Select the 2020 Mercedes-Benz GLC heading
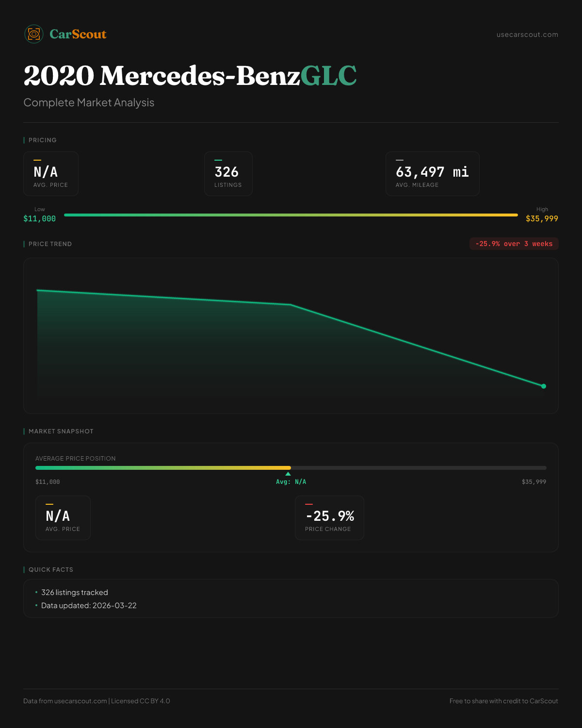The image size is (582, 728). coord(190,76)
